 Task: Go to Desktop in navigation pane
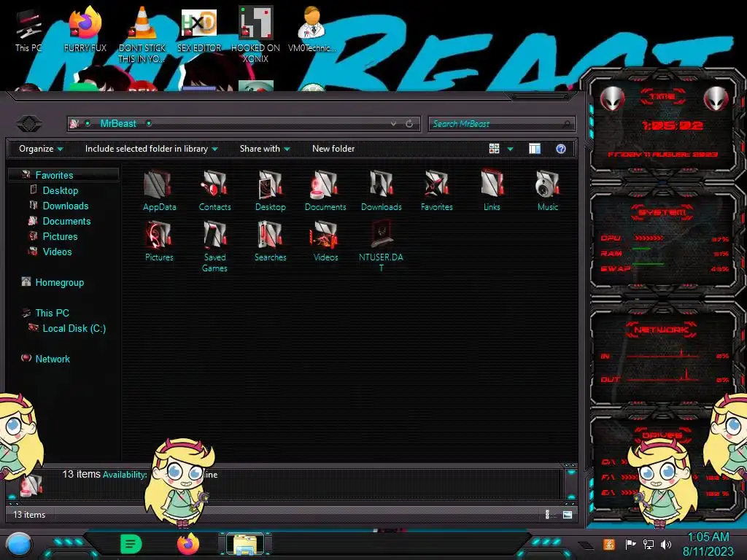(60, 190)
